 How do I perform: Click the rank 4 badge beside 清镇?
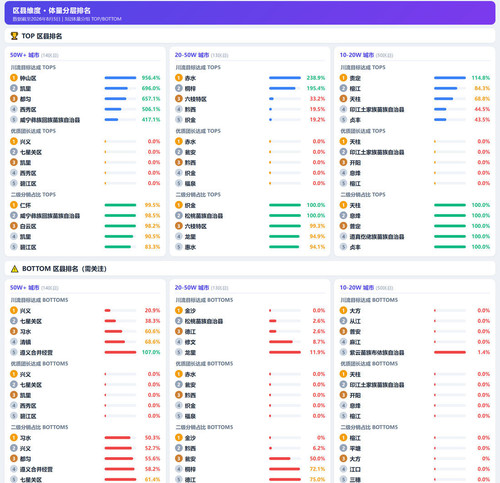[14, 342]
